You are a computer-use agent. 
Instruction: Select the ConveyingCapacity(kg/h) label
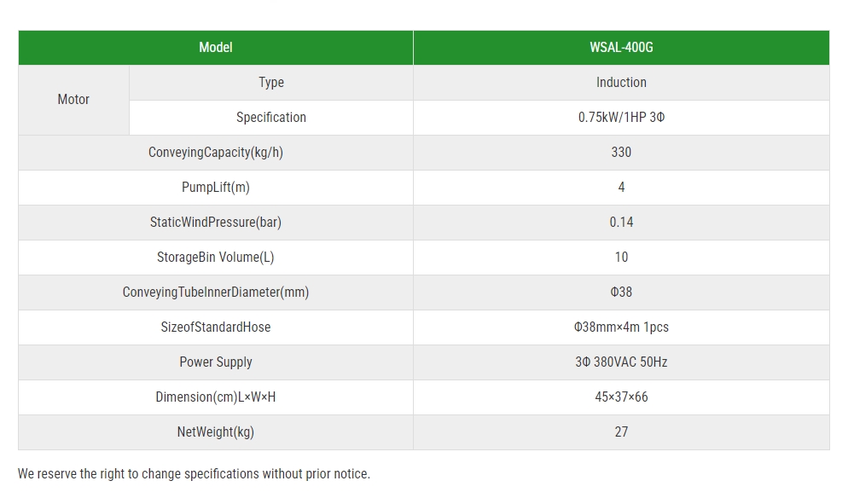[x=216, y=153]
